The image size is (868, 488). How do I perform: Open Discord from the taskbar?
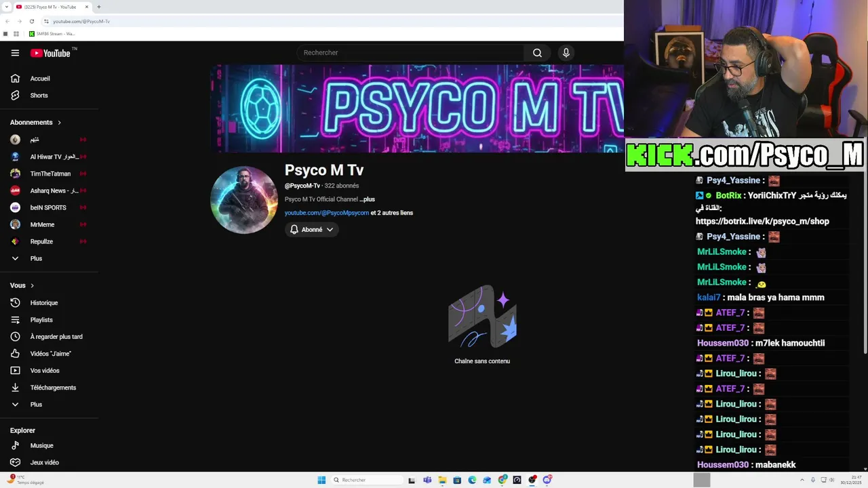pos(547,480)
